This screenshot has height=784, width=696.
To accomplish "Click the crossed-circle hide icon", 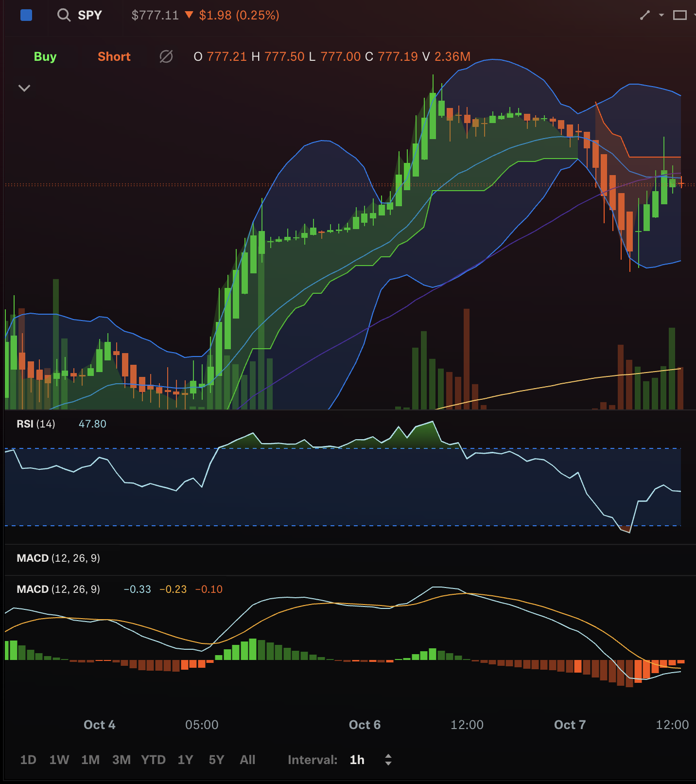I will (x=166, y=56).
